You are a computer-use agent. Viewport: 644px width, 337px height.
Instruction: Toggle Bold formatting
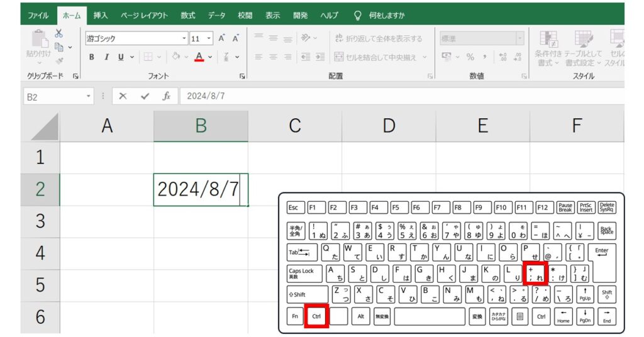[91, 57]
